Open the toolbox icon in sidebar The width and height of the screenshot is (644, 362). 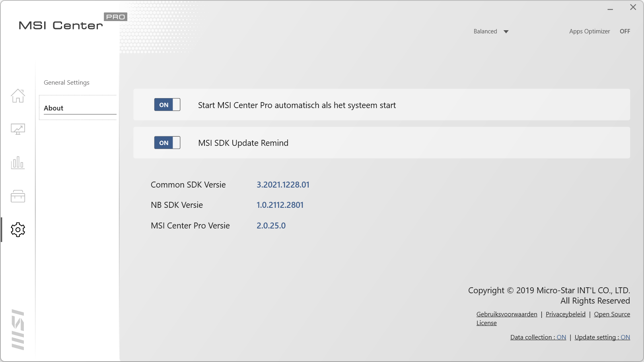[x=18, y=196]
